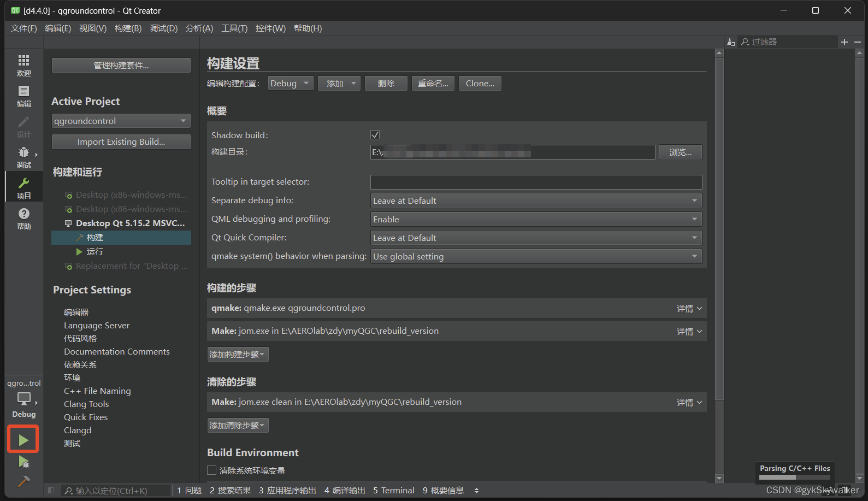Open the Active Project qgroundcontrol dropdown

point(121,121)
